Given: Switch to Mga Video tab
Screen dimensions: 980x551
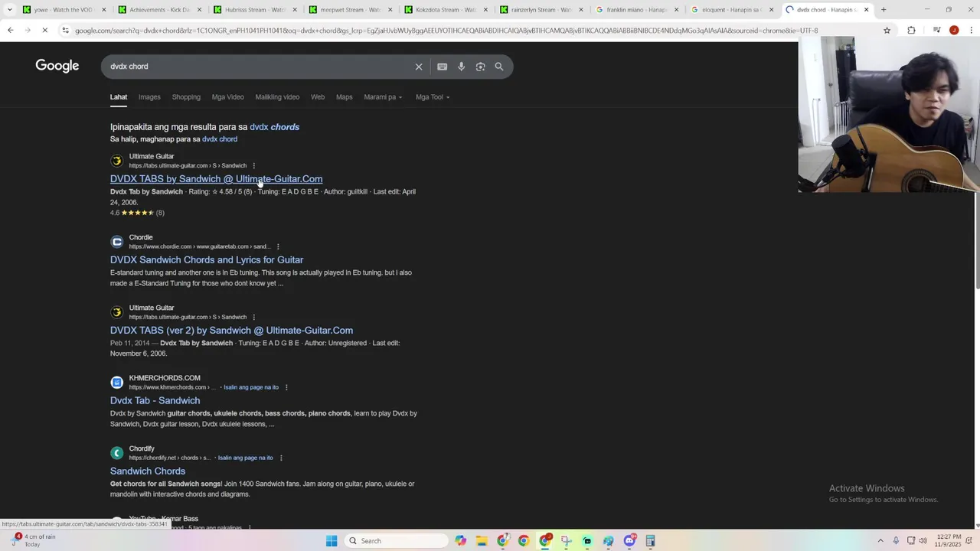Looking at the screenshot, I should click(x=227, y=97).
